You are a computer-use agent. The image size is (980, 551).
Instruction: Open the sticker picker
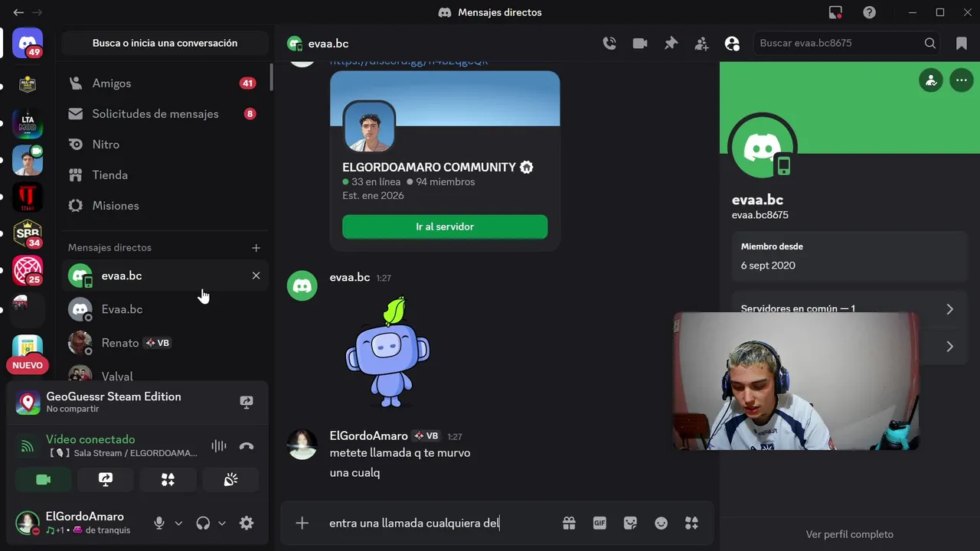click(x=630, y=523)
